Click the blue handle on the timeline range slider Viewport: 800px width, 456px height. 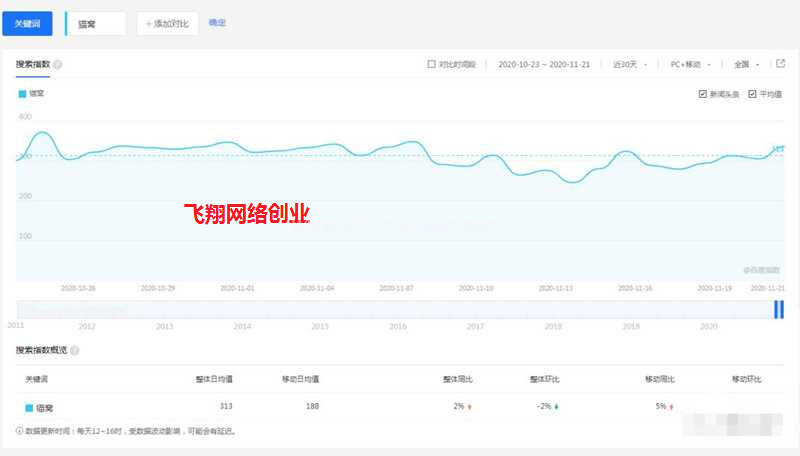tap(779, 310)
